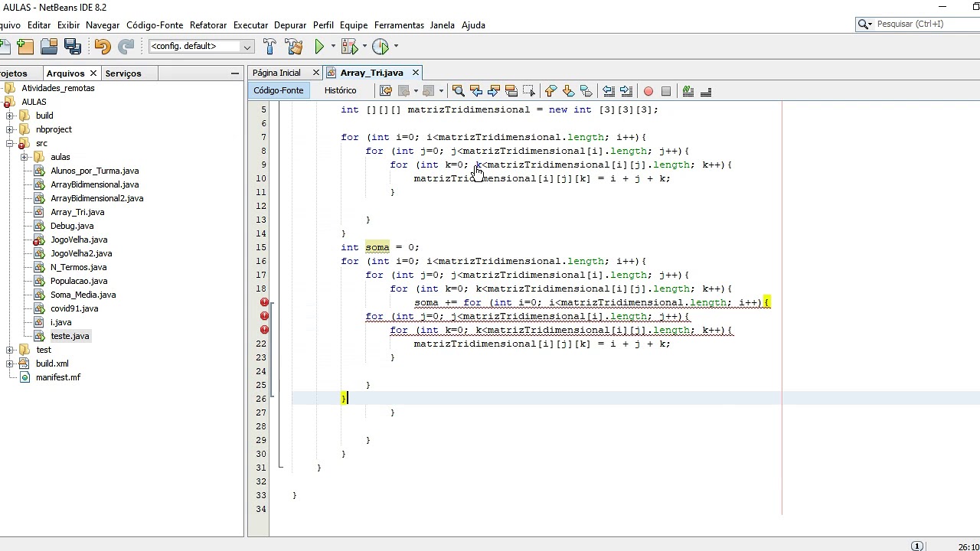Go to the next bookmark
Image resolution: width=980 pixels, height=551 pixels.
click(568, 91)
